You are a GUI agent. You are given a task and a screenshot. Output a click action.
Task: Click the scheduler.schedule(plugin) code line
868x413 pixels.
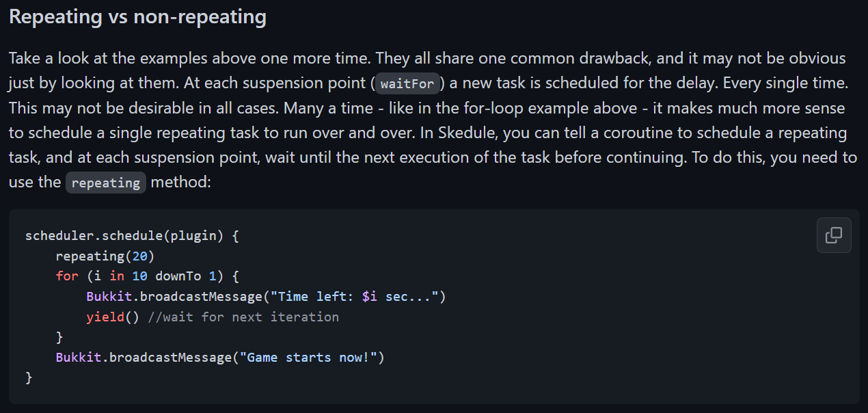point(132,236)
